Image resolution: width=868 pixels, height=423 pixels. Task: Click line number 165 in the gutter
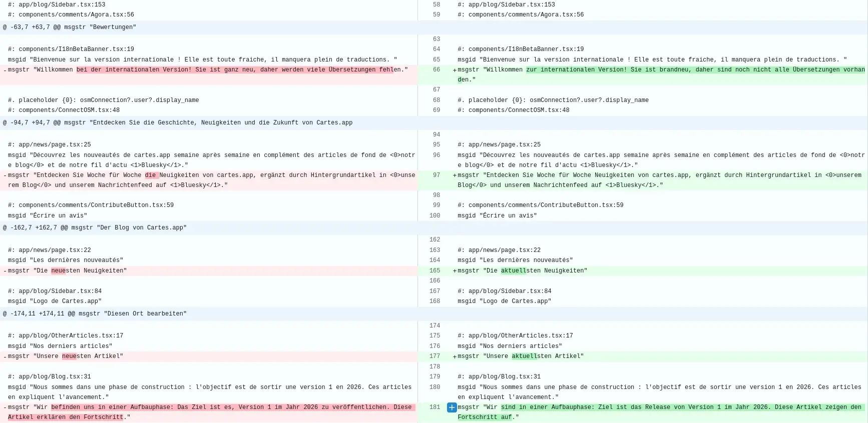coord(435,271)
